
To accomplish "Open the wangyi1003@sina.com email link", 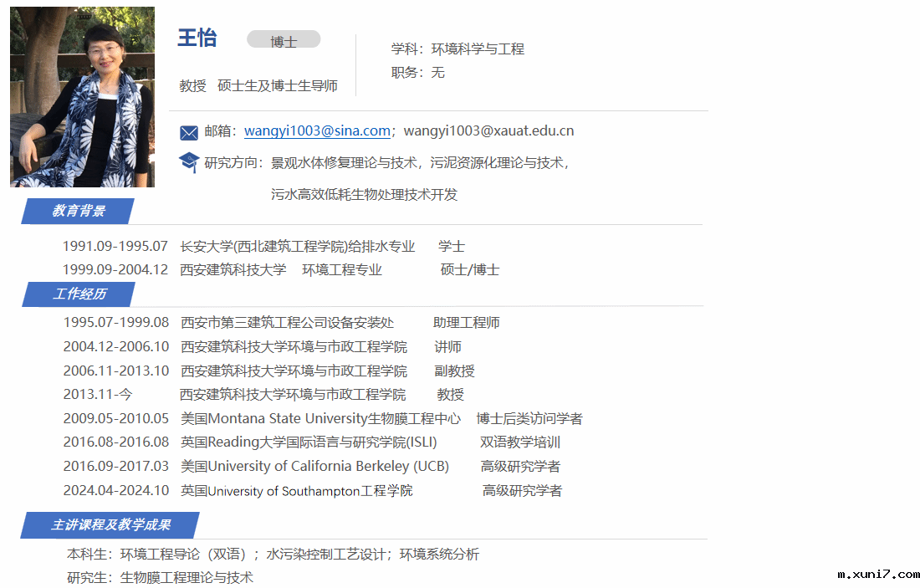I will pos(317,131).
